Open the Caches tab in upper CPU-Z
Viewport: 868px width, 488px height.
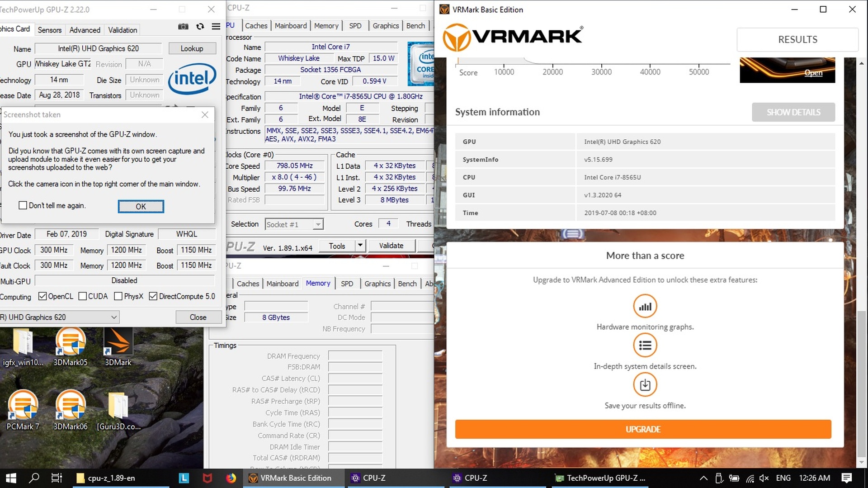point(256,26)
